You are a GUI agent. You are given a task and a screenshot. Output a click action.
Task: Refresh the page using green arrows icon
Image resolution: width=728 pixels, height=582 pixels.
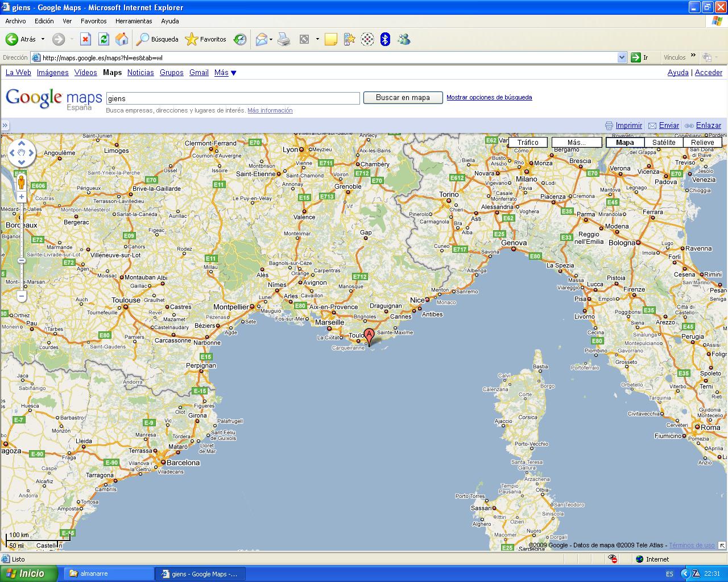(104, 39)
